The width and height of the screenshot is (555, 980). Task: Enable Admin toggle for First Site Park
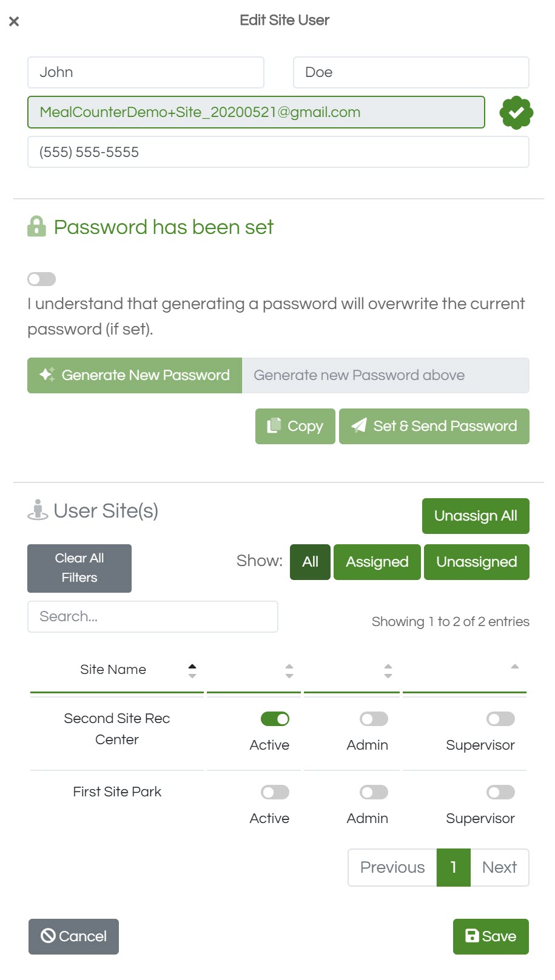374,792
